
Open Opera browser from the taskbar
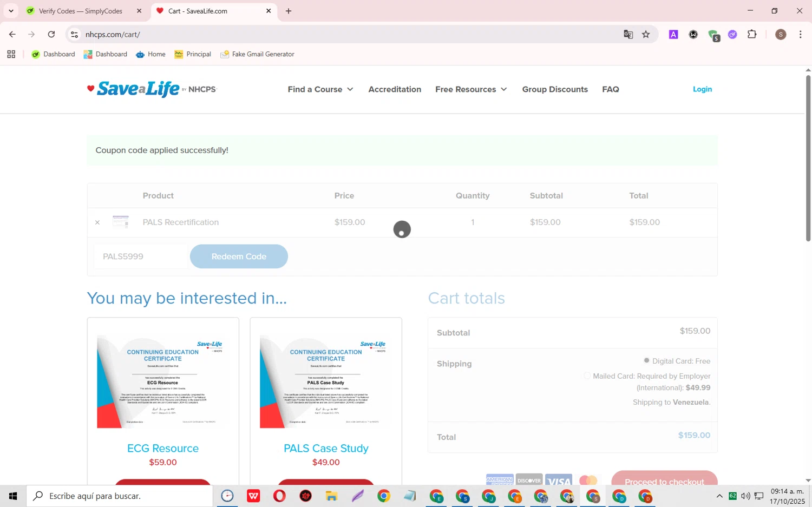[x=279, y=496]
